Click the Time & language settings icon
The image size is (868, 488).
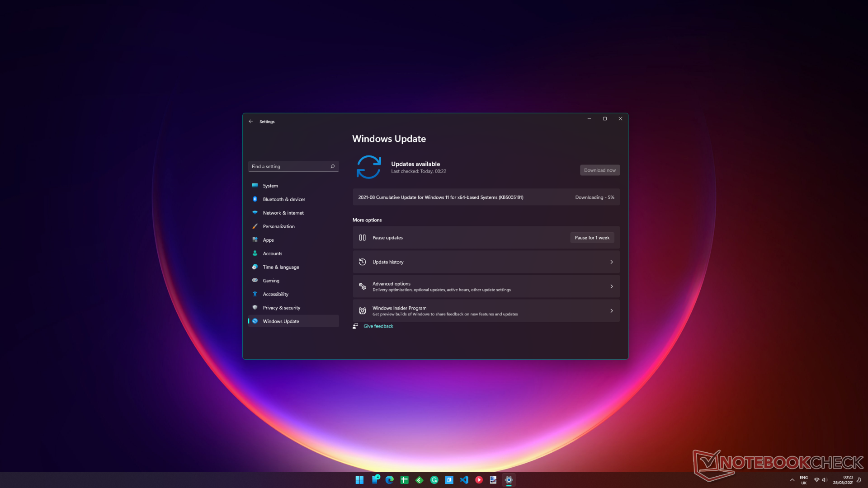click(x=255, y=266)
